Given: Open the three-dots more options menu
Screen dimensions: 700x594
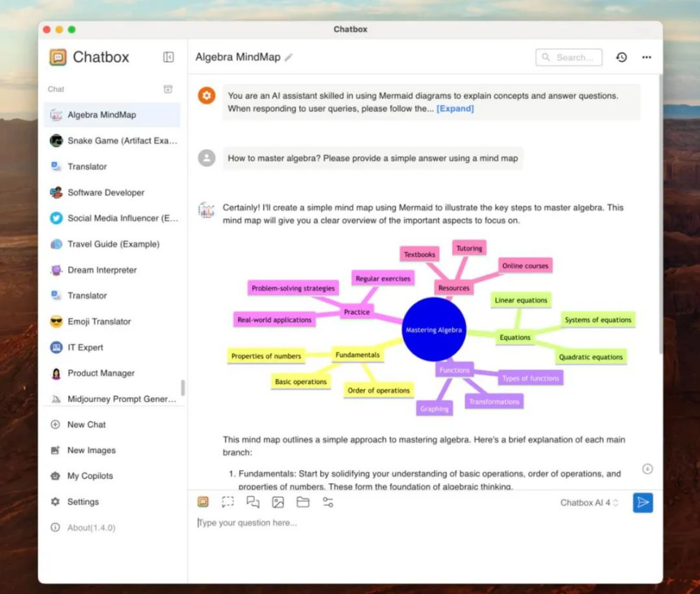Looking at the screenshot, I should pyautogui.click(x=646, y=58).
